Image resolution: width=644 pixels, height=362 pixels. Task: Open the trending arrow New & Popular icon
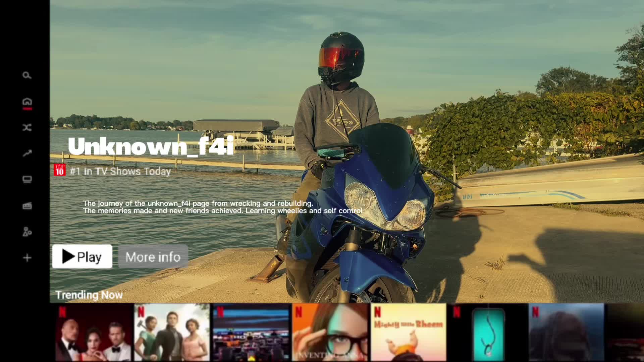coord(27,154)
